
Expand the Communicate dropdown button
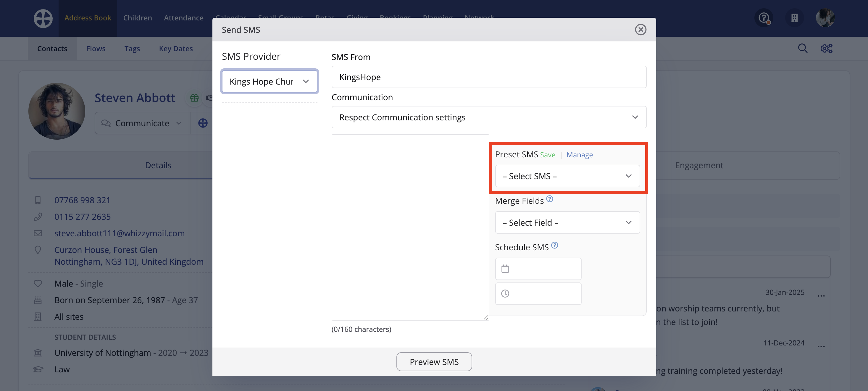(143, 123)
